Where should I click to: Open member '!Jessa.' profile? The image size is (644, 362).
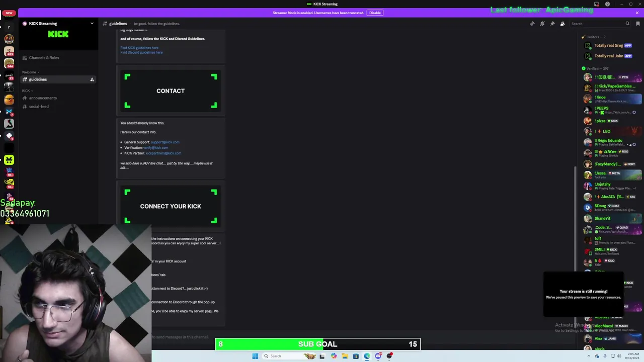click(611, 175)
